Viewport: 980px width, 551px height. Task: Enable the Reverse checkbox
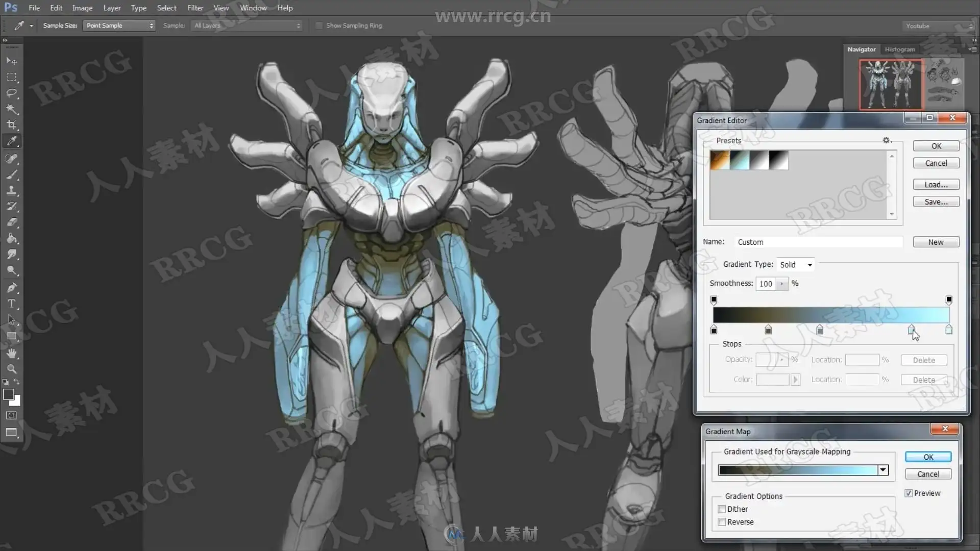(x=722, y=522)
